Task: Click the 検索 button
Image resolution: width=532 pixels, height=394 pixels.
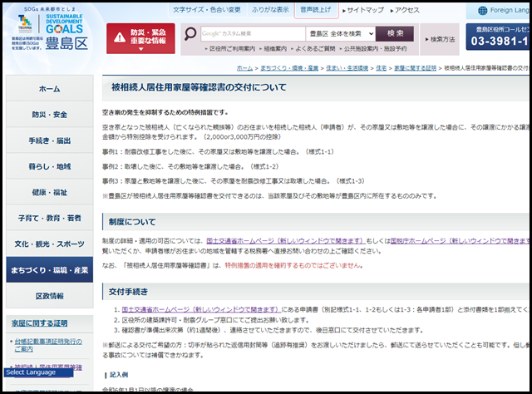Action: (395, 33)
